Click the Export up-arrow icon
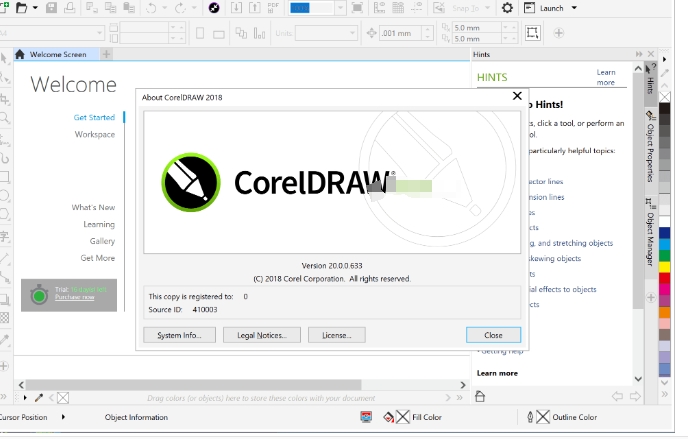688x439 pixels. click(x=254, y=7)
